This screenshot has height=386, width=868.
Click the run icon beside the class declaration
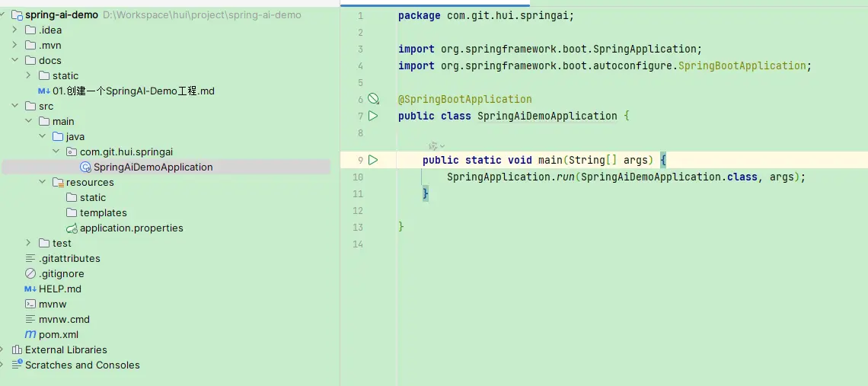tap(373, 116)
